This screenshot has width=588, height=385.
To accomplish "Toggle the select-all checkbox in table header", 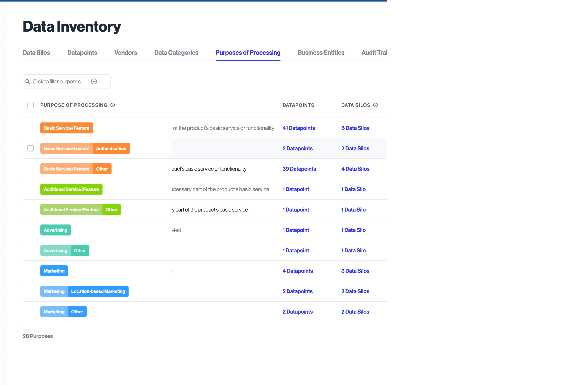I will [31, 105].
